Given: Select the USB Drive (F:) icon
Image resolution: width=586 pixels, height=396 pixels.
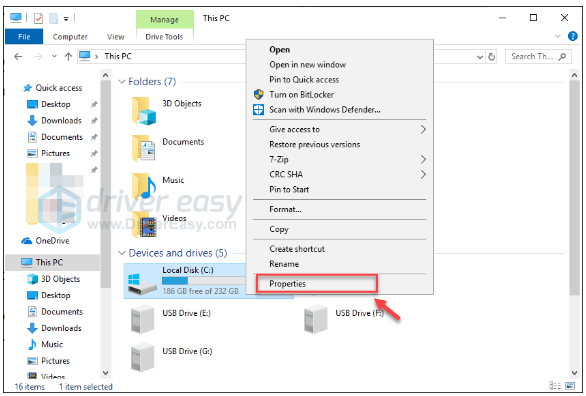Looking at the screenshot, I should [315, 319].
